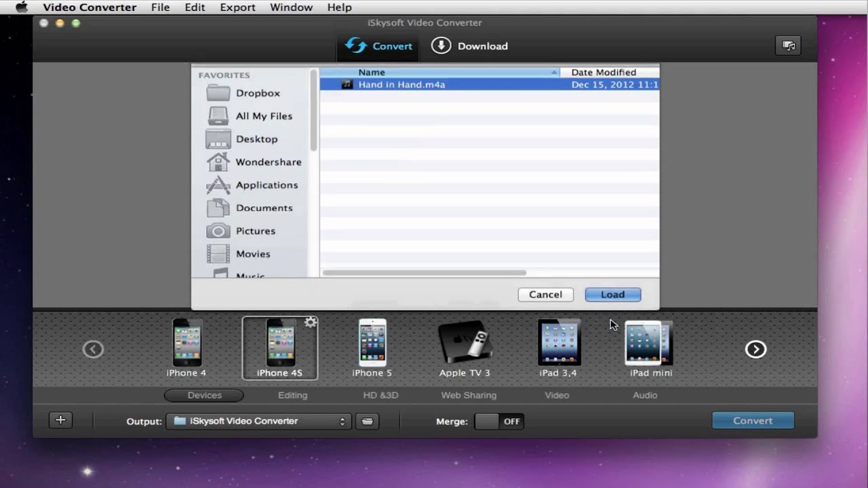Choose the iPad 3,4 preset
This screenshot has width=868, height=488.
(558, 348)
